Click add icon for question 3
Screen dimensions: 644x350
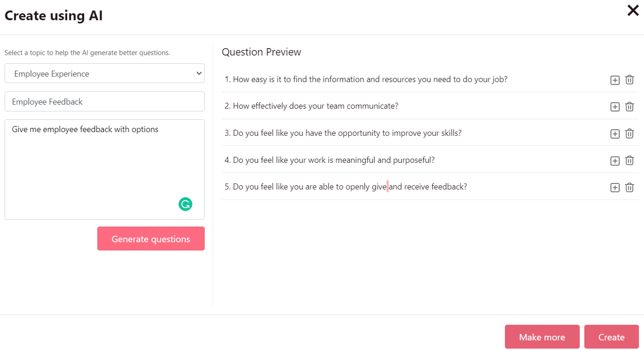tap(615, 134)
